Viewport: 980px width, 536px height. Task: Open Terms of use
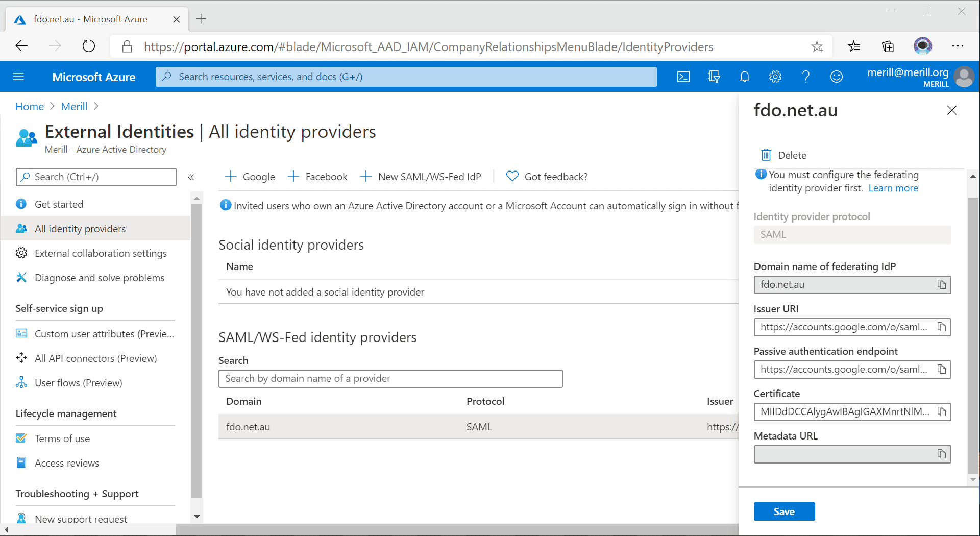(x=95, y=438)
